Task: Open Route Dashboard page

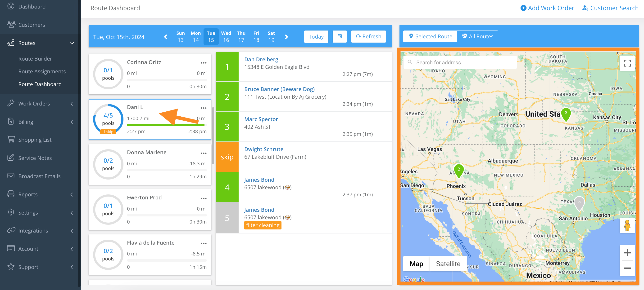Action: point(40,84)
